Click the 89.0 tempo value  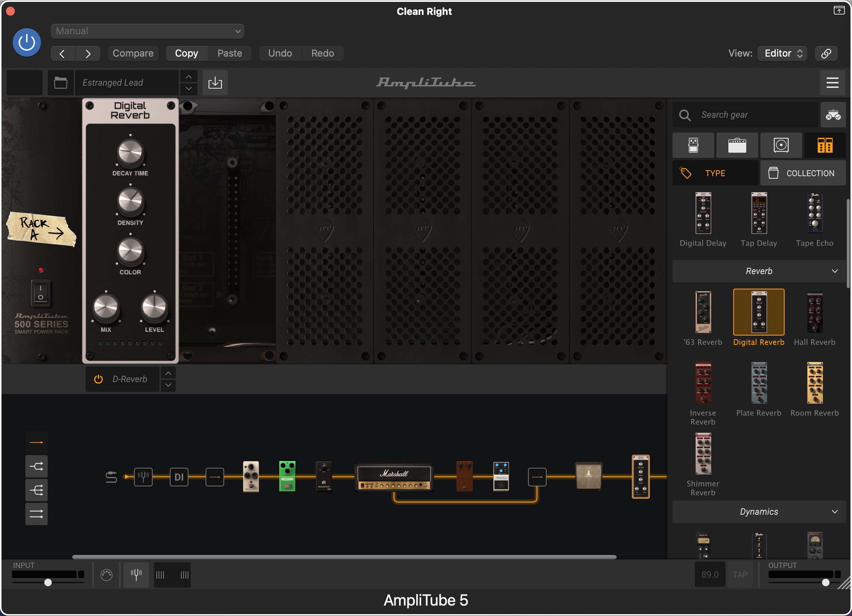710,575
